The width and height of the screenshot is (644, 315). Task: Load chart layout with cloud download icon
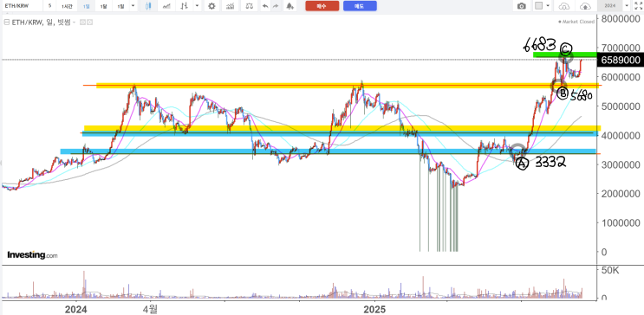tap(565, 6)
